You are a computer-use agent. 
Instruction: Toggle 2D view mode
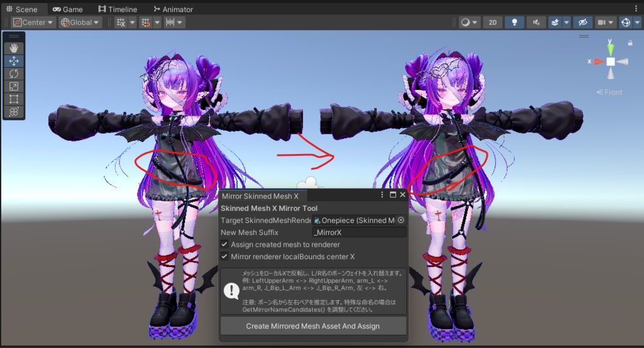(493, 23)
